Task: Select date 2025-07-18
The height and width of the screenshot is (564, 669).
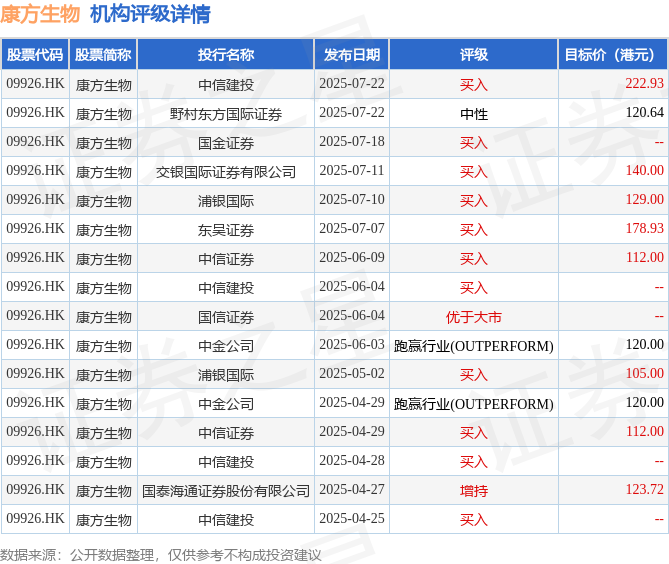Action: click(352, 142)
